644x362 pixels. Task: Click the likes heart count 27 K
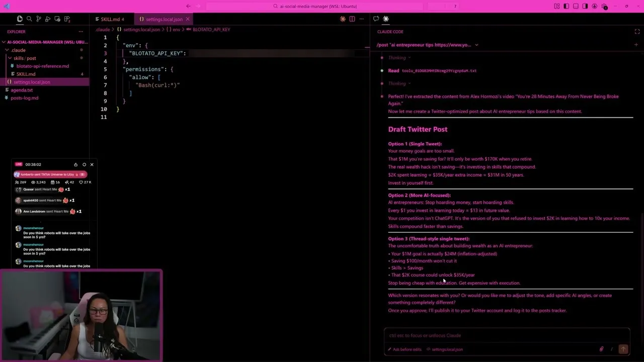pyautogui.click(x=85, y=182)
